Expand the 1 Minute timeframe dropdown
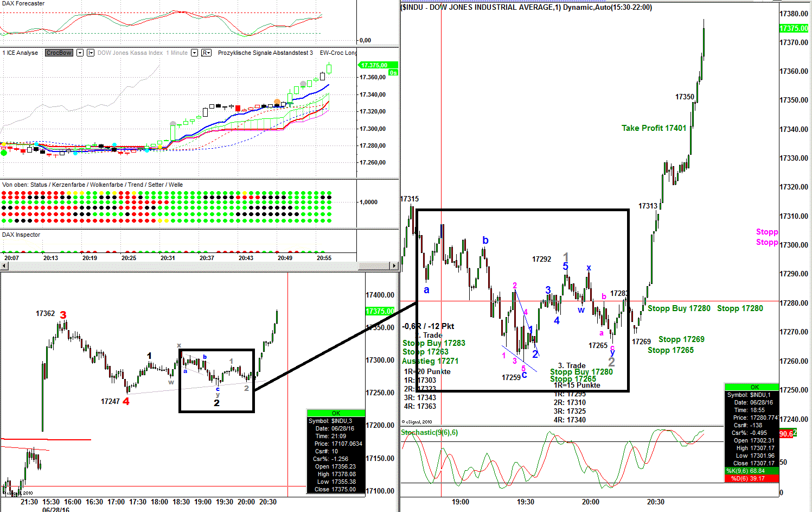Image resolution: width=812 pixels, height=512 pixels. pyautogui.click(x=194, y=53)
